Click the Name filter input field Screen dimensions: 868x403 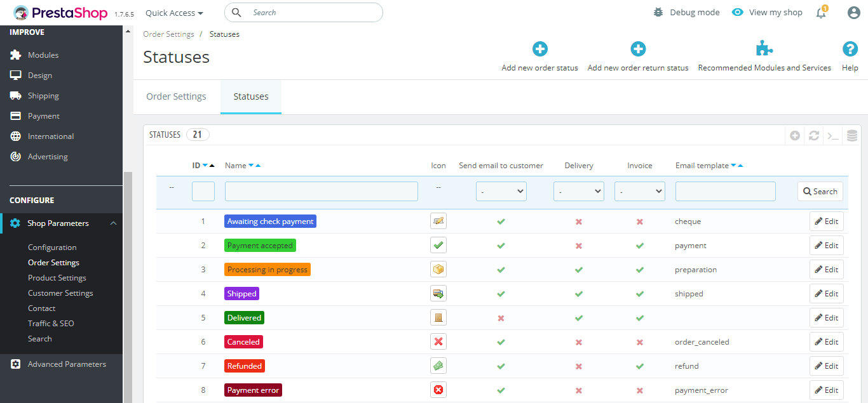322,191
